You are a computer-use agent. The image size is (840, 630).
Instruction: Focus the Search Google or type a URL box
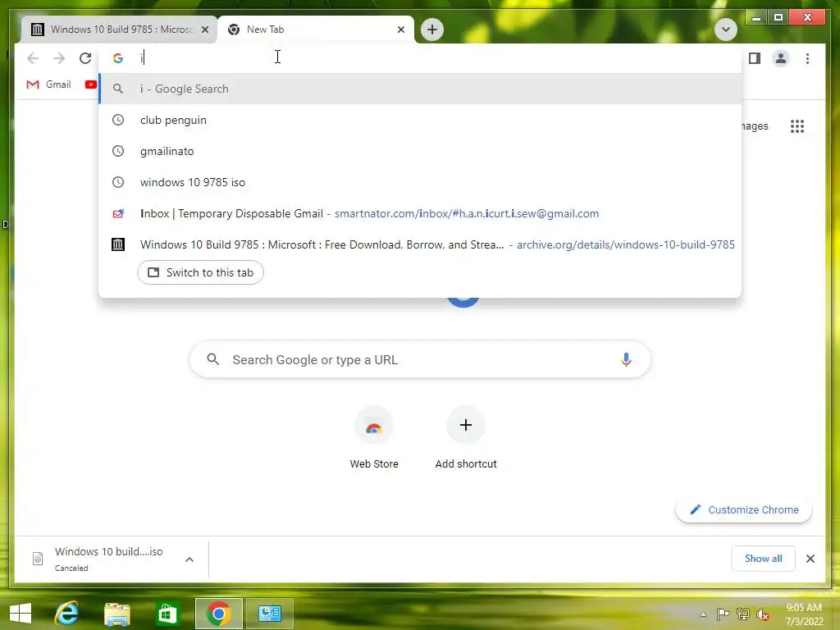(420, 359)
